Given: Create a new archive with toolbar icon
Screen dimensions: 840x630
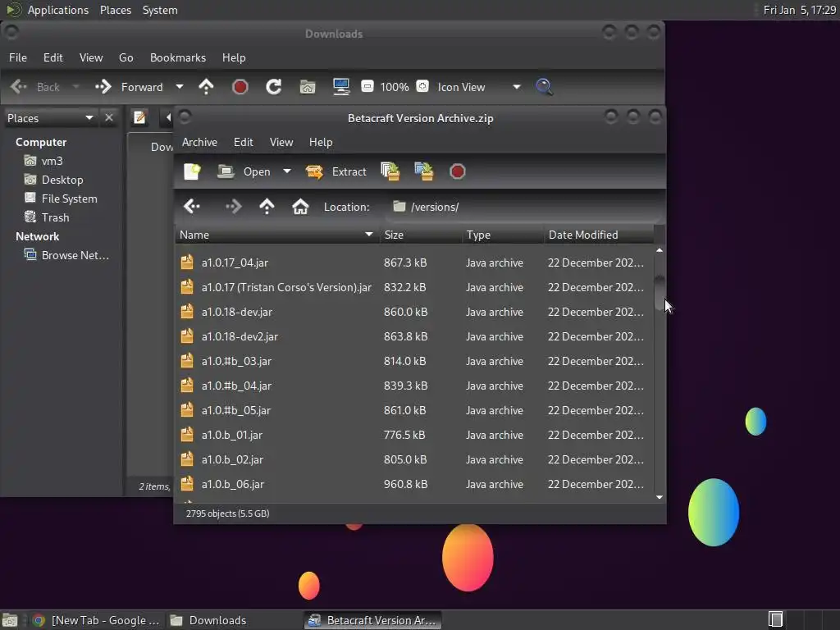Looking at the screenshot, I should click(192, 171).
